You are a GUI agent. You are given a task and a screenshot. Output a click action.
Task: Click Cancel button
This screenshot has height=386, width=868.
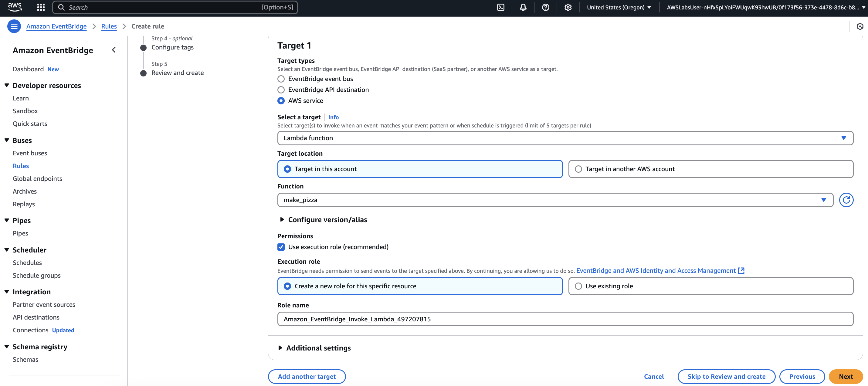coord(654,377)
